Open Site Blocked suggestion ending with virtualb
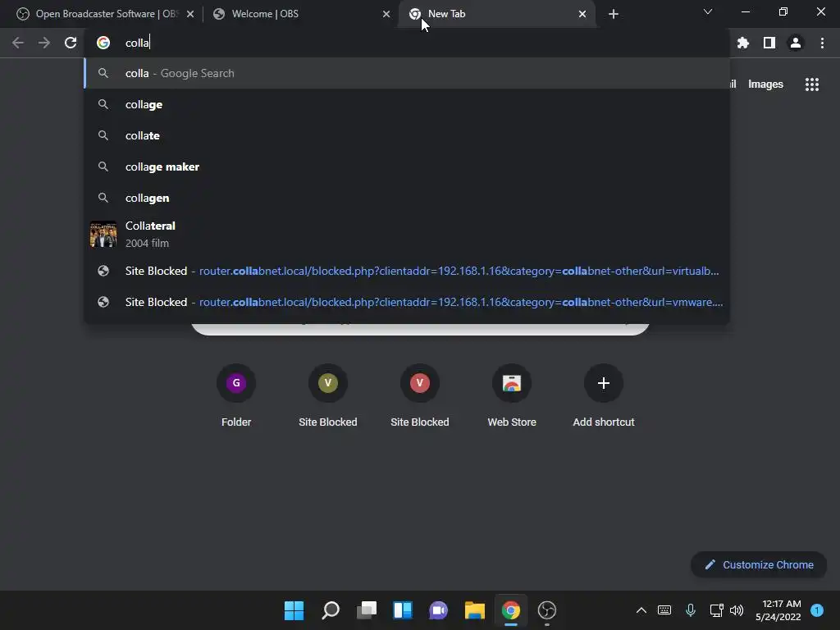Viewport: 840px width, 630px height. click(x=407, y=271)
